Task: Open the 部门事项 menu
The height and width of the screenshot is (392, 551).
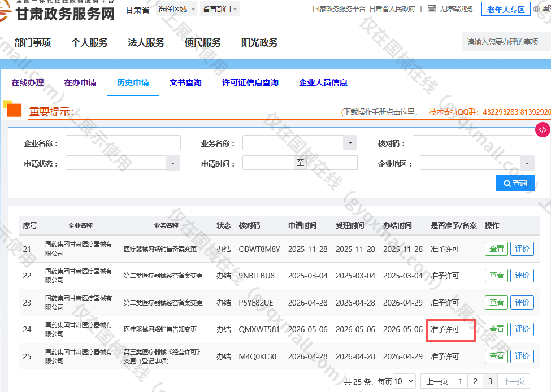Action: 33,42
